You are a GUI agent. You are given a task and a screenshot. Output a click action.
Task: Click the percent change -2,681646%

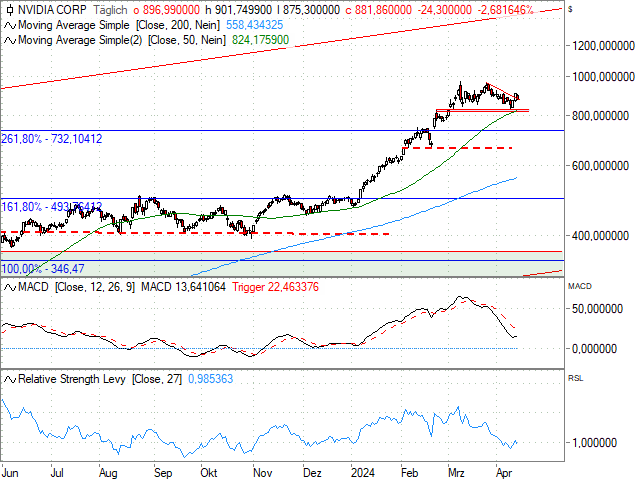click(505, 10)
